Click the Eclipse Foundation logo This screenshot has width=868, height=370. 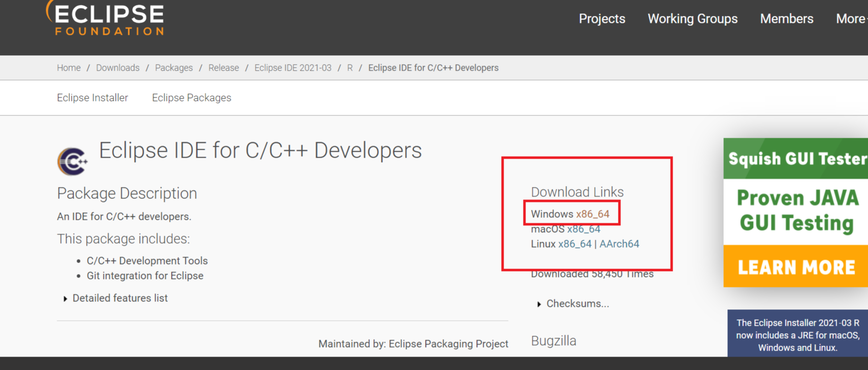(x=105, y=18)
